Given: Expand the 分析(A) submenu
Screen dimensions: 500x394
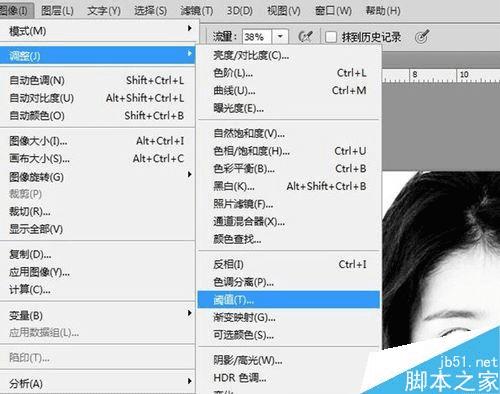Looking at the screenshot, I should [x=97, y=383].
